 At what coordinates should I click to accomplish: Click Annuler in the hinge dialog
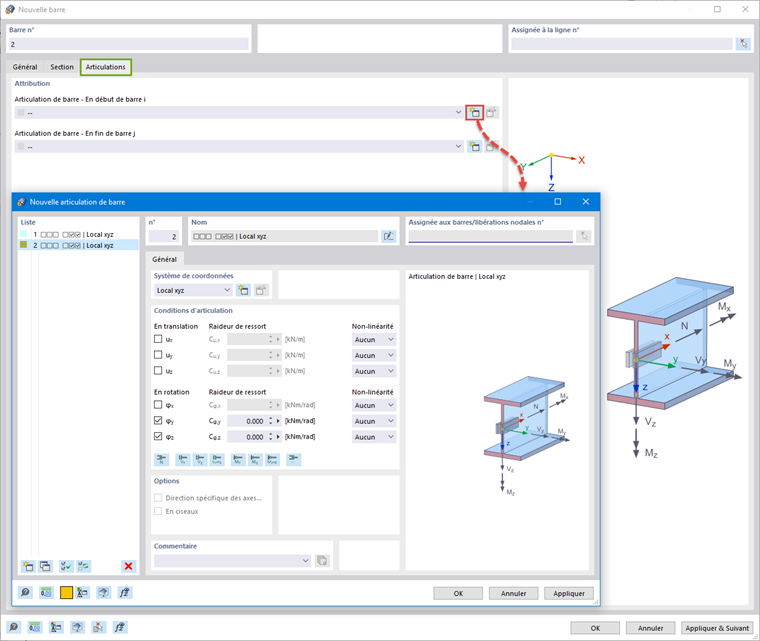513,593
